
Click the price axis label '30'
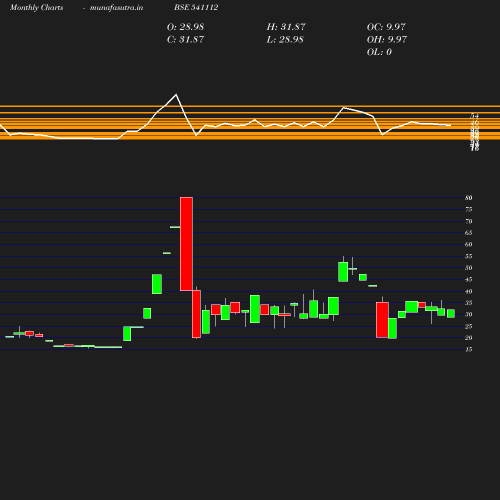tap(469, 314)
